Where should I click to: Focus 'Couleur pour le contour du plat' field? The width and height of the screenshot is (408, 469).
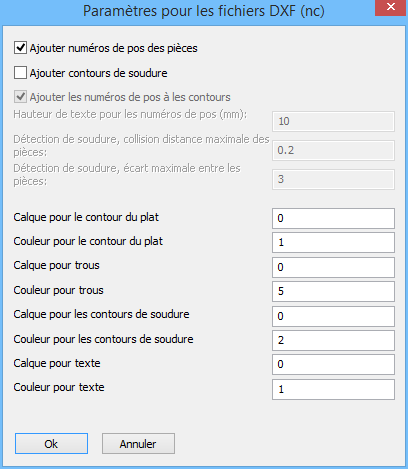tap(333, 242)
